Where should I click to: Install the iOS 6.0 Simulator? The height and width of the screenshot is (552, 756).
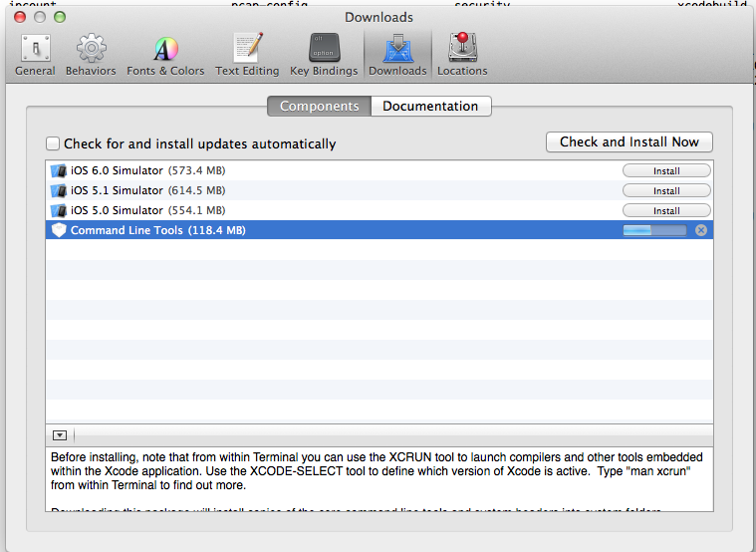[x=666, y=170]
